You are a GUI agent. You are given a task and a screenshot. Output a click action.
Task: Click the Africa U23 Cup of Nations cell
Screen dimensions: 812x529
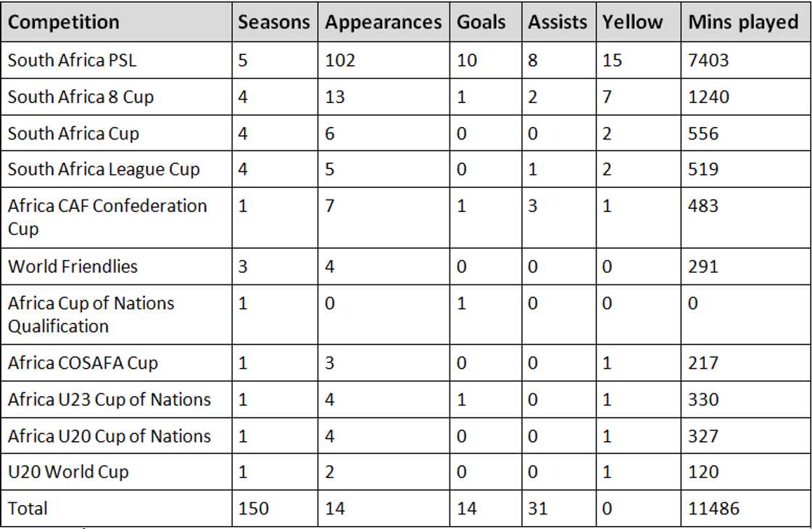pyautogui.click(x=109, y=399)
